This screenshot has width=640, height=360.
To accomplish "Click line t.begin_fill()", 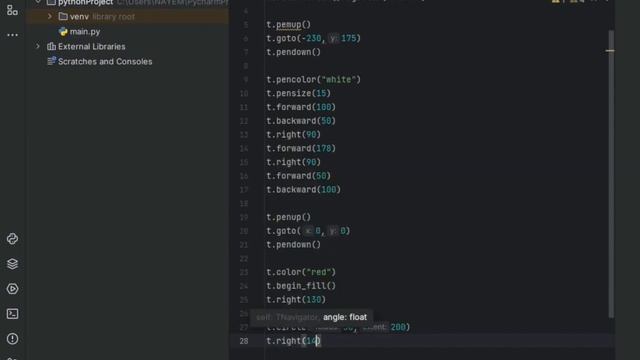I will pyautogui.click(x=301, y=286).
